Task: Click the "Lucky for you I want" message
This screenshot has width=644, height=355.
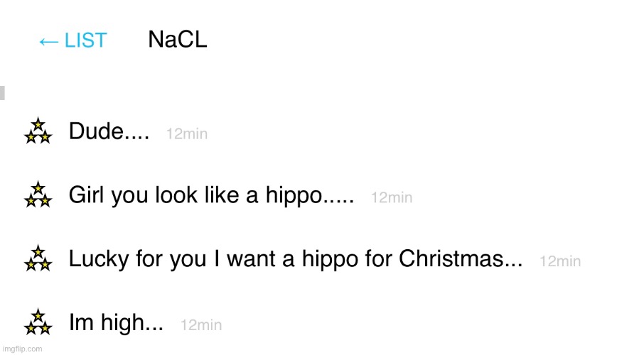Action: [x=295, y=261]
